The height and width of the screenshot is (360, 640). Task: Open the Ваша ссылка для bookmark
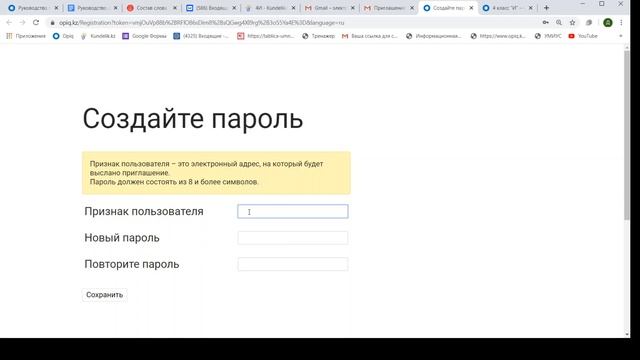click(370, 36)
